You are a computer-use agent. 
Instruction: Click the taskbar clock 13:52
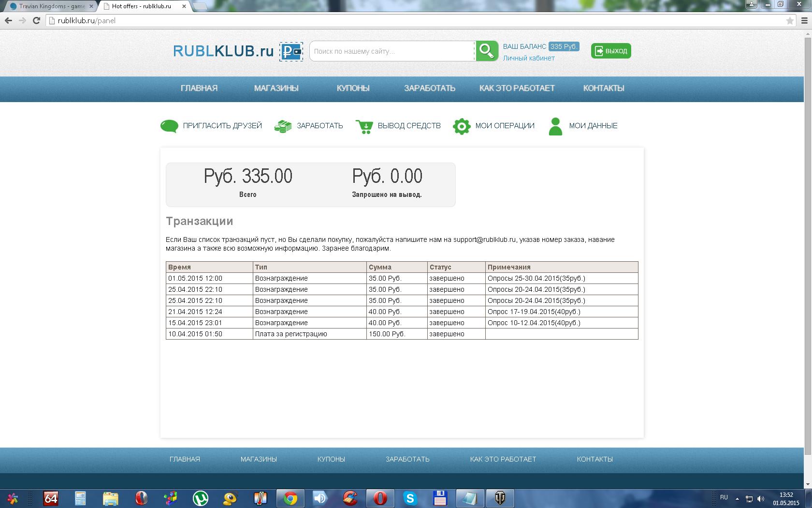point(786,499)
